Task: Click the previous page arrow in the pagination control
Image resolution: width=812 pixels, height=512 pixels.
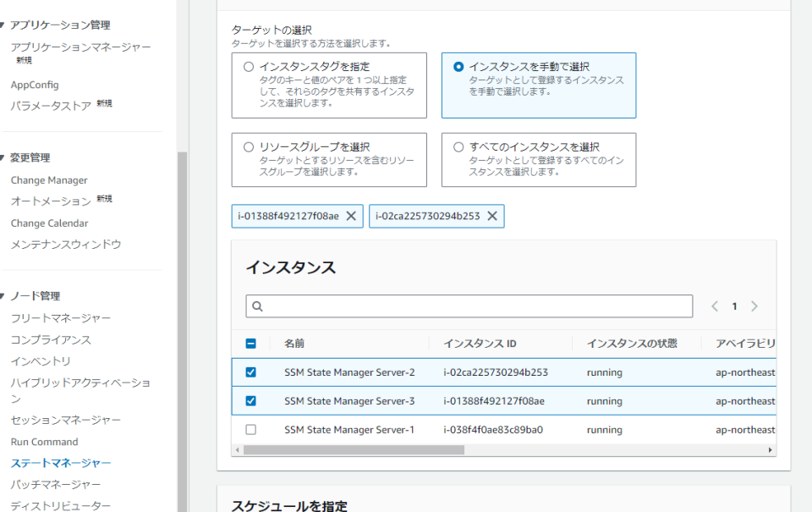Action: [x=715, y=306]
